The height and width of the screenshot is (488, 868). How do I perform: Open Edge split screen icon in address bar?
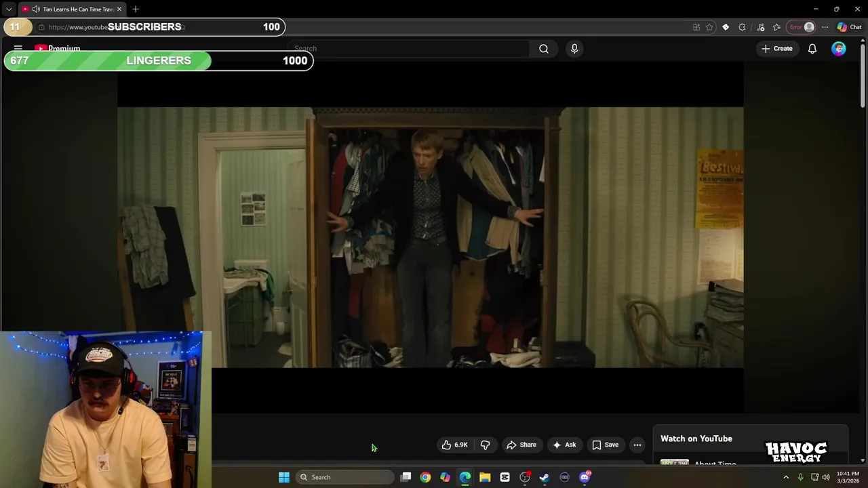click(696, 27)
